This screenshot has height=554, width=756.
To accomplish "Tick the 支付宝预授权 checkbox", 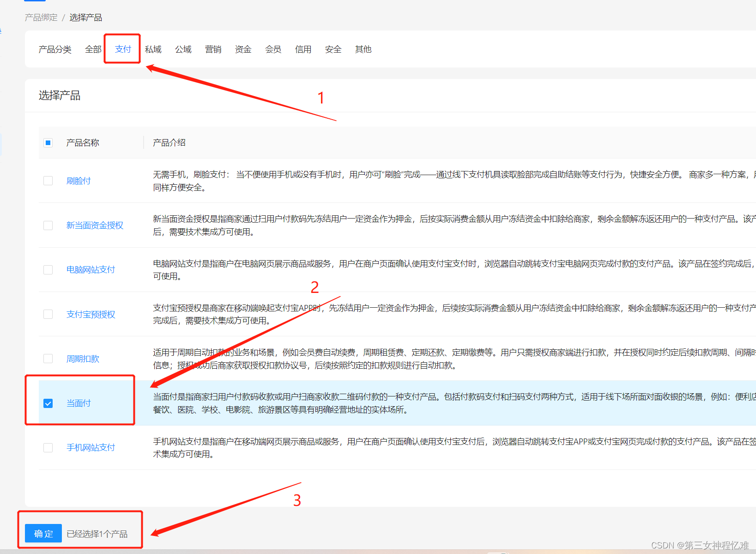I will (48, 314).
